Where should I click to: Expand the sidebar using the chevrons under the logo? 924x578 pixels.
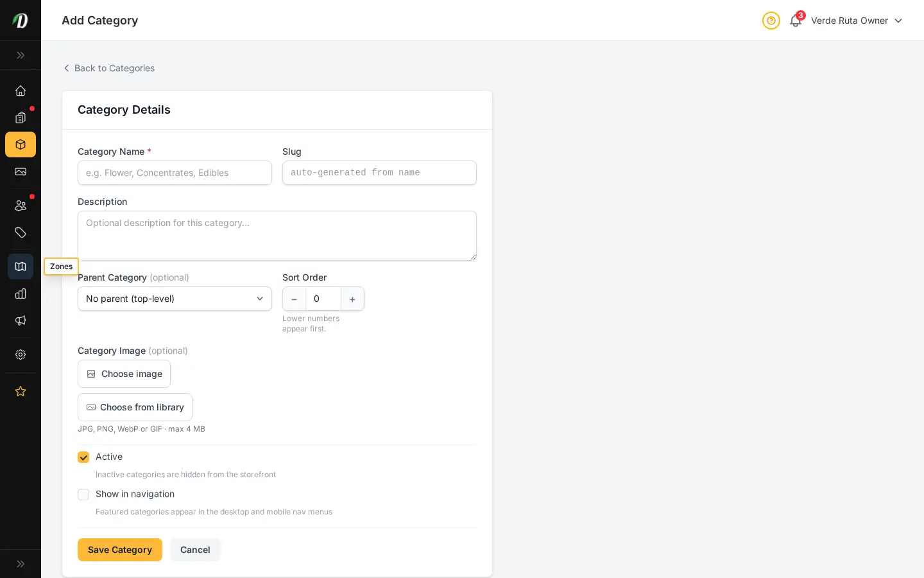(21, 55)
